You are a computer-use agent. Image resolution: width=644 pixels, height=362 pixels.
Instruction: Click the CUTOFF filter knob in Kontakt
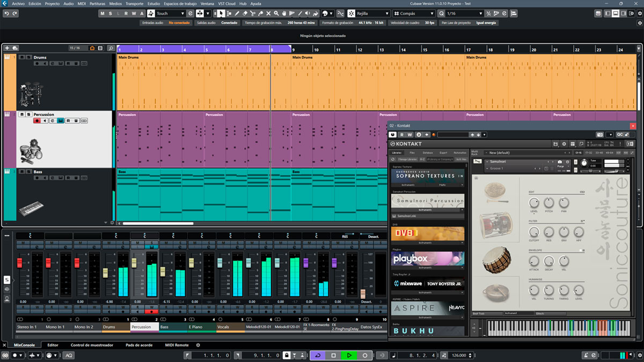point(533,232)
